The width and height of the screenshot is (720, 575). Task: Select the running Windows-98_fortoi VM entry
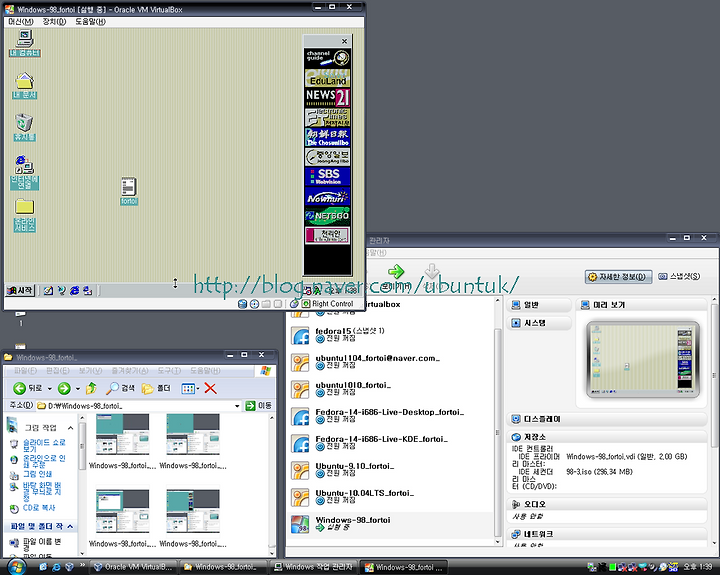[x=390, y=524]
